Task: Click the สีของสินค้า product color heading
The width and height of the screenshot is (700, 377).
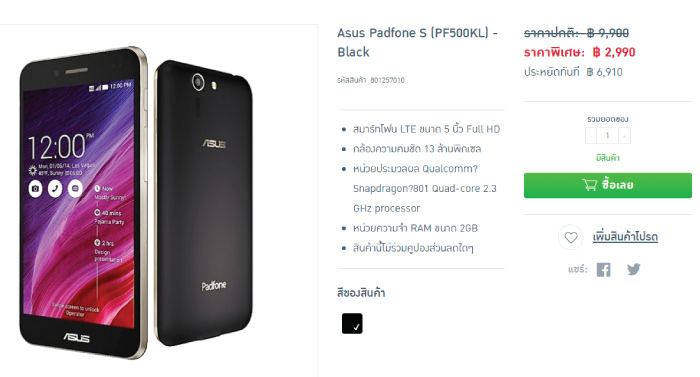Action: click(361, 293)
